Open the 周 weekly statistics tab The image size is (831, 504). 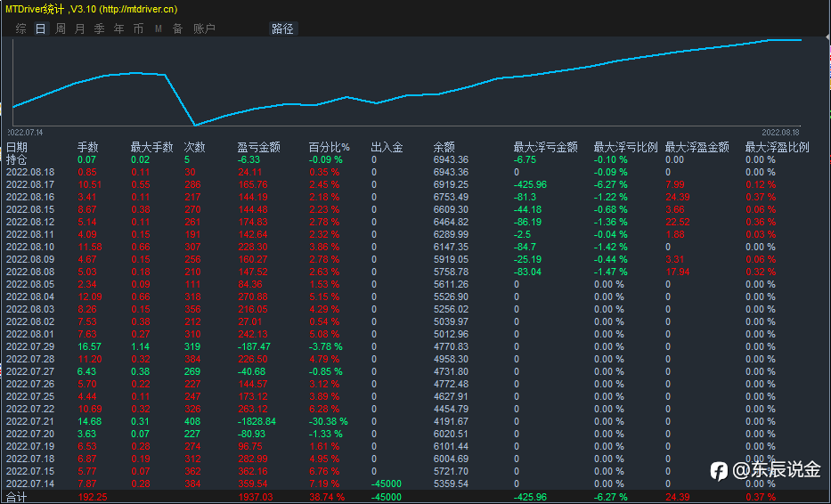click(61, 28)
